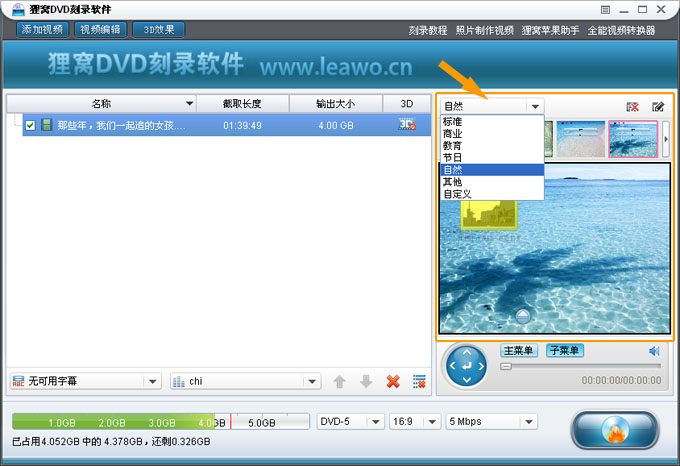Image resolution: width=680 pixels, height=466 pixels.
Task: Click the round arrow button in preview
Action: click(523, 316)
